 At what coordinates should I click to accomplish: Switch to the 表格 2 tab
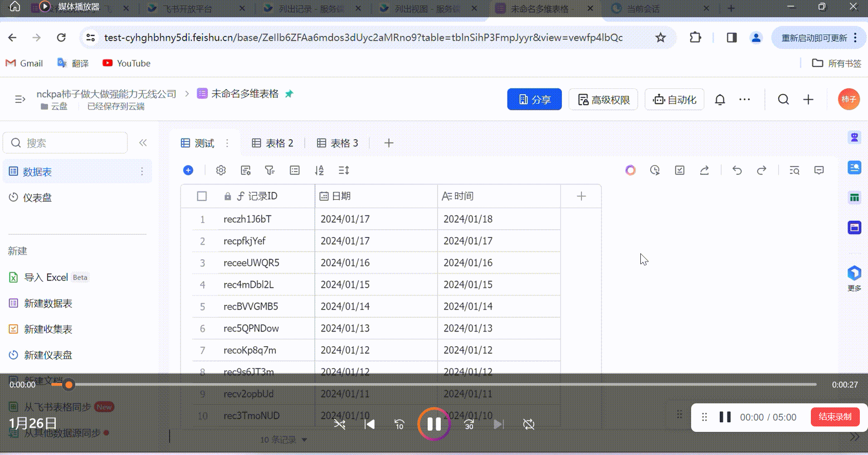click(x=273, y=143)
